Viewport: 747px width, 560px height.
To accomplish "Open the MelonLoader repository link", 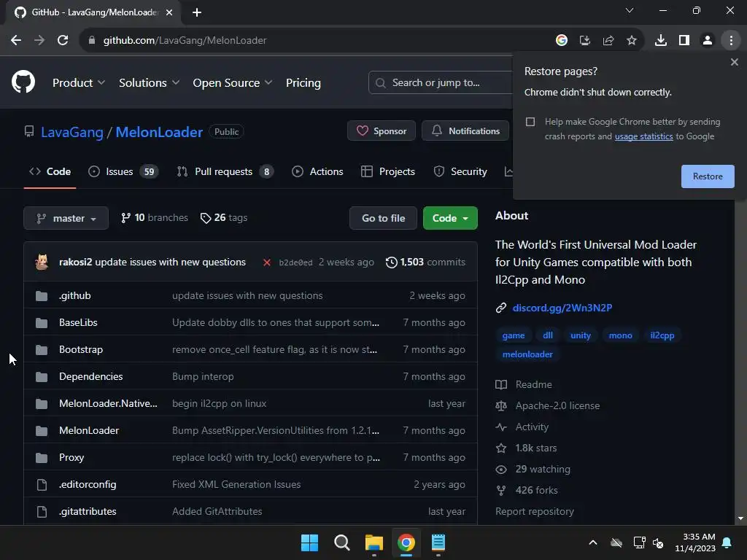I will (159, 132).
